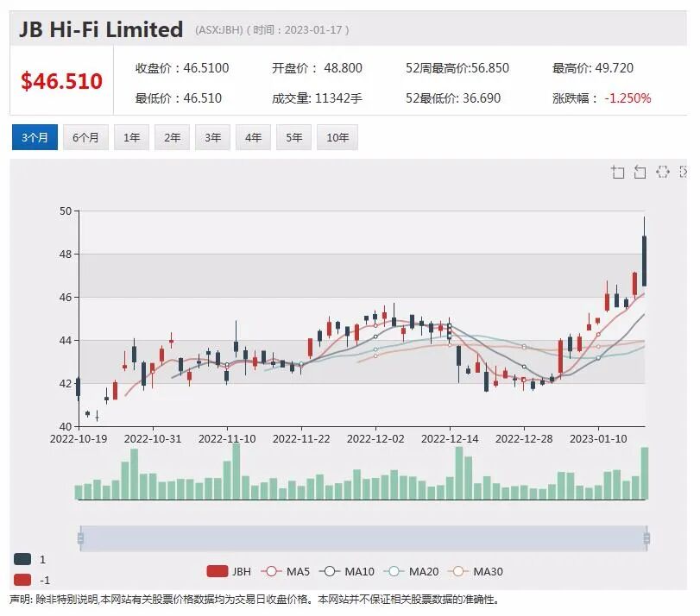Click the y-axis label 40
The width and height of the screenshot is (700, 616).
click(66, 427)
